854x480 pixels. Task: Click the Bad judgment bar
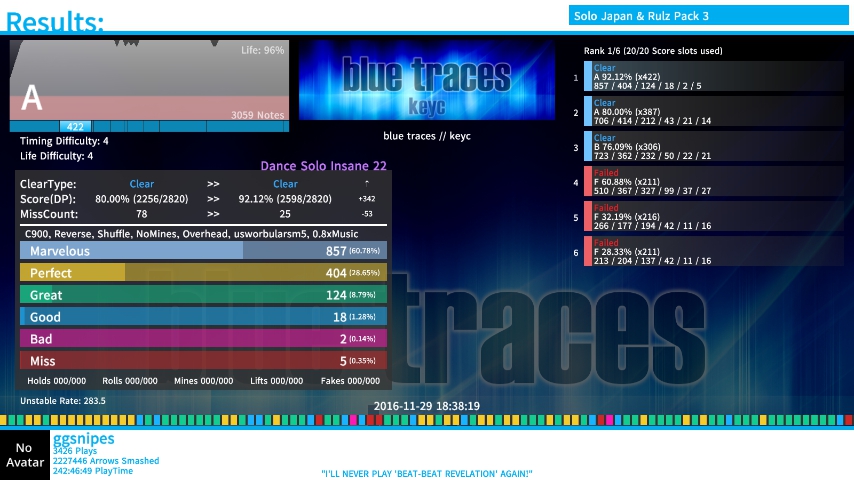click(x=203, y=339)
